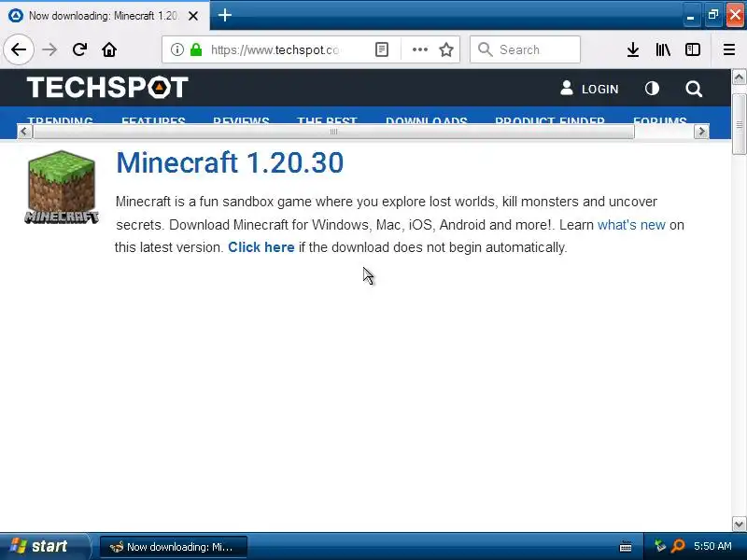747x560 pixels.
Task: Use Click here to start download
Action: coord(261,247)
